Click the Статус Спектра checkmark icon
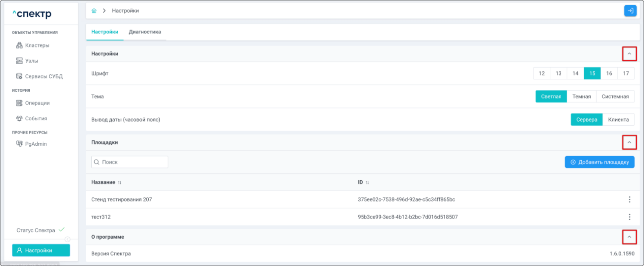Screen dimensions: 644x266 tap(62, 230)
